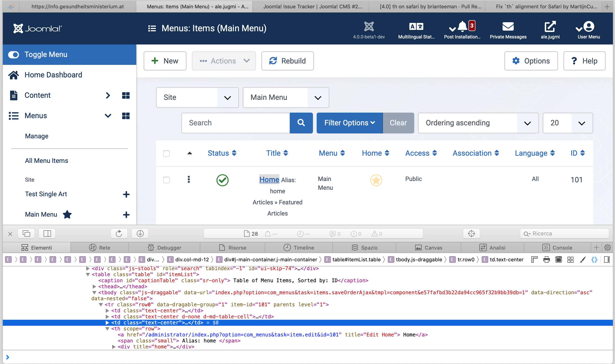Open Private Messages envelope icon

coord(508,26)
